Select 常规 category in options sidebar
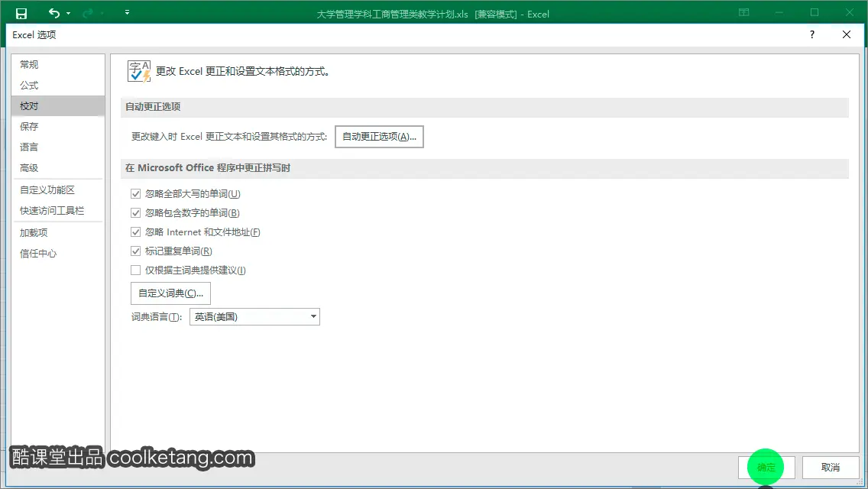868x489 pixels. click(57, 65)
